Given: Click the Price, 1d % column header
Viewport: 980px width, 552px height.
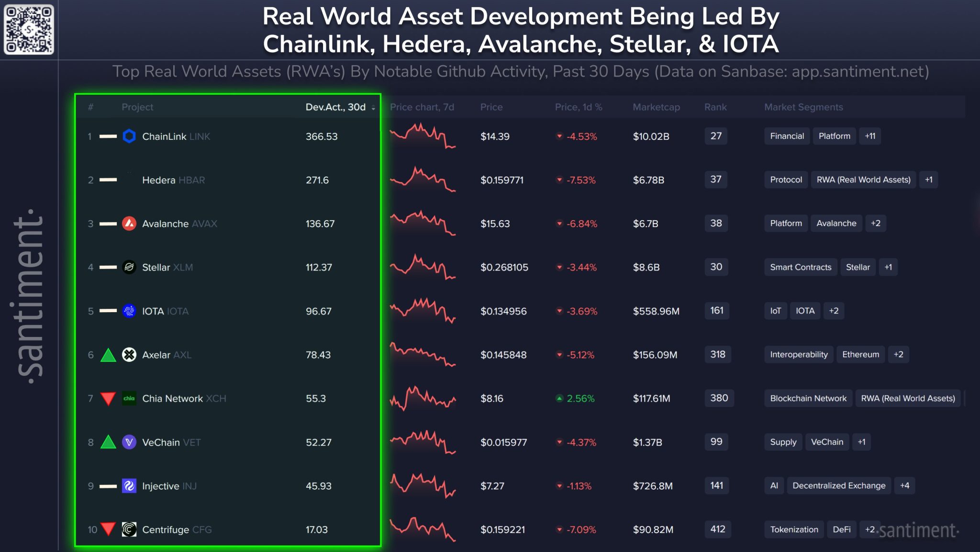Looking at the screenshot, I should (578, 107).
